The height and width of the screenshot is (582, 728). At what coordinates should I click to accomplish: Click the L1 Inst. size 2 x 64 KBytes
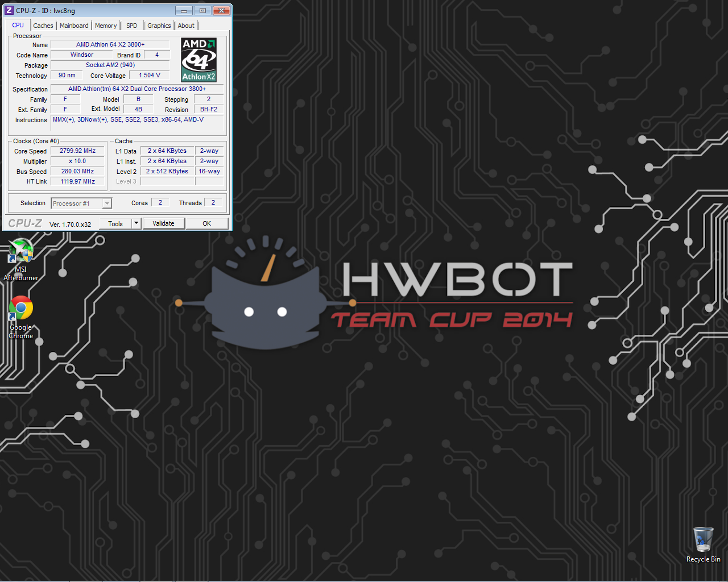[167, 161]
